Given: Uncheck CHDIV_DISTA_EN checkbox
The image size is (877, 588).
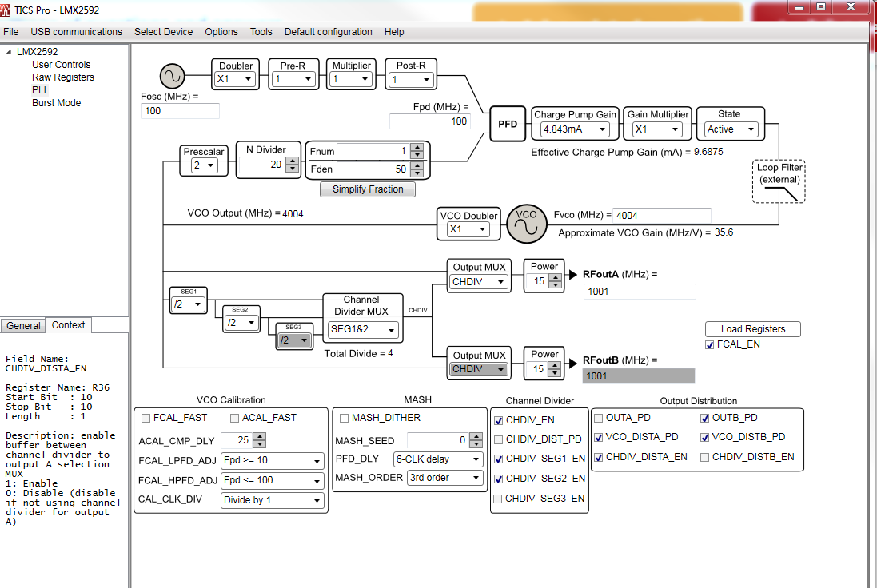Looking at the screenshot, I should (599, 457).
